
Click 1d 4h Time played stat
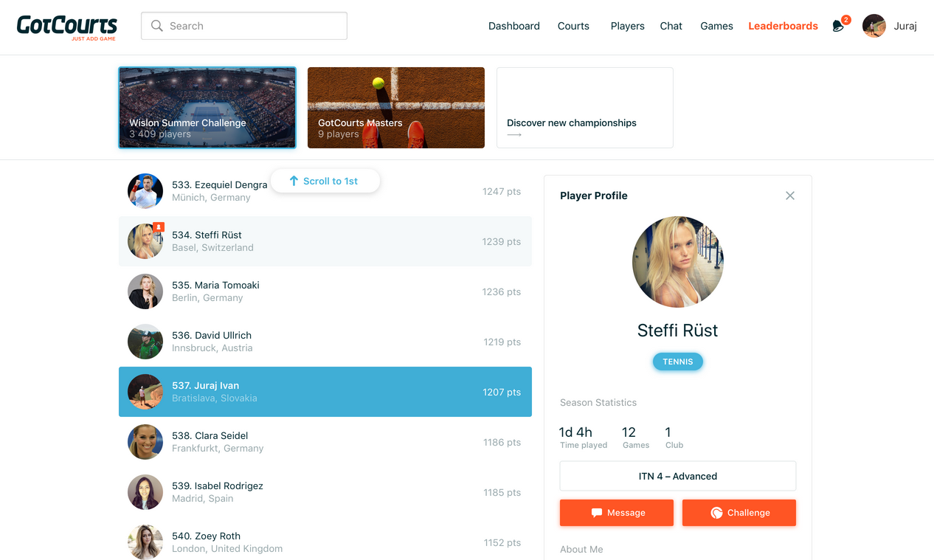(583, 438)
